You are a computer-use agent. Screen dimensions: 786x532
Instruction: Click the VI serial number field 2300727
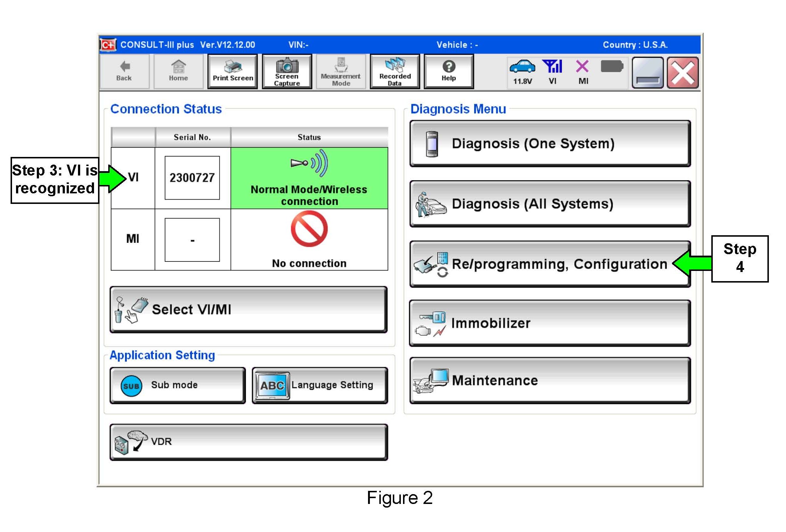coord(192,178)
